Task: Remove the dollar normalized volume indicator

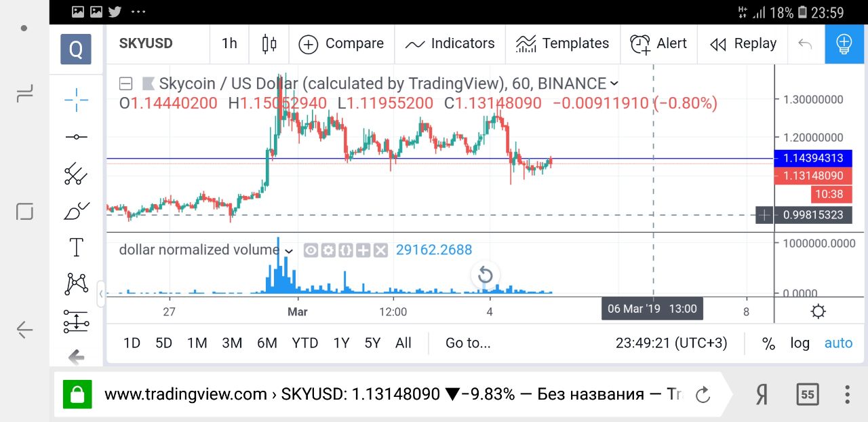Action: tap(381, 250)
